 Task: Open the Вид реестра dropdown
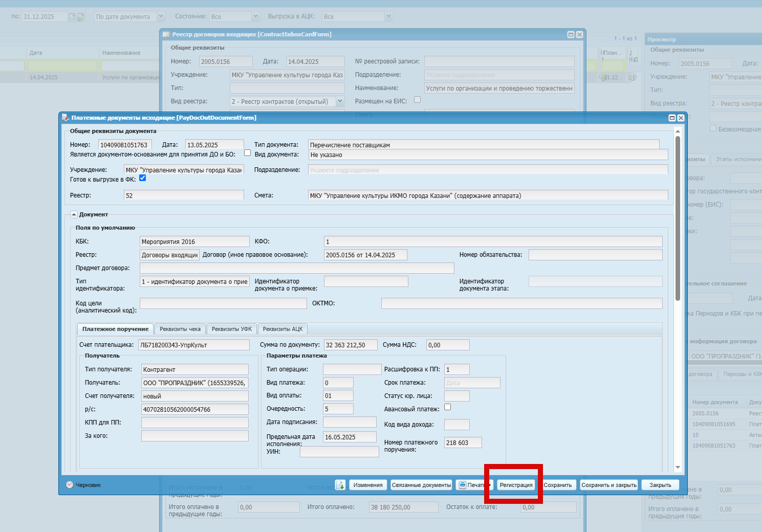click(340, 101)
